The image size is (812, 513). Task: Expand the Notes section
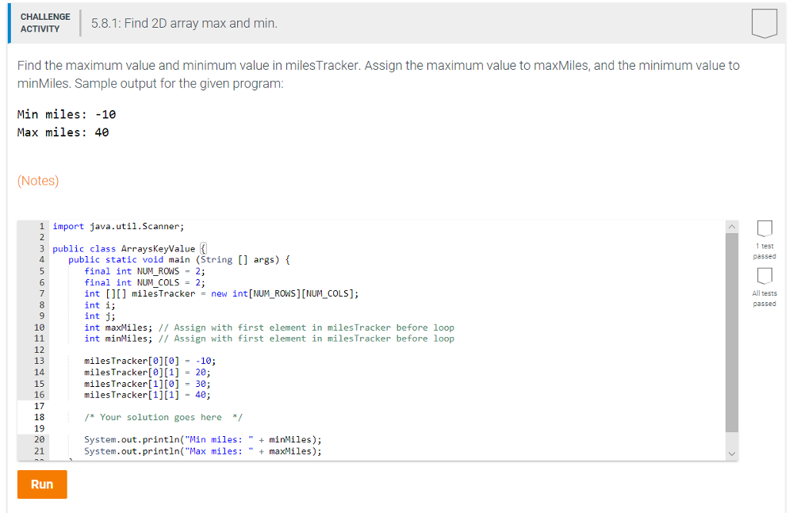click(x=37, y=181)
